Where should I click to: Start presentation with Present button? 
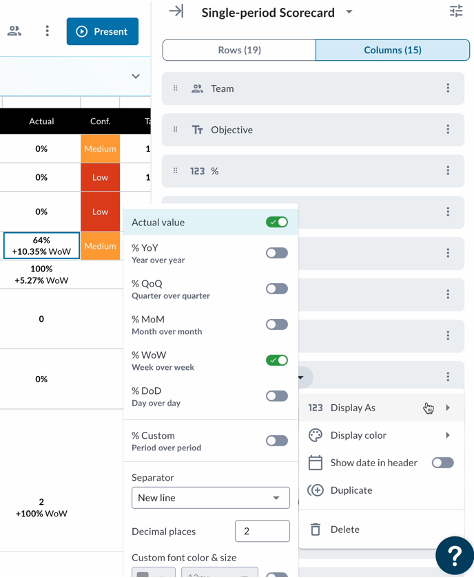[102, 31]
